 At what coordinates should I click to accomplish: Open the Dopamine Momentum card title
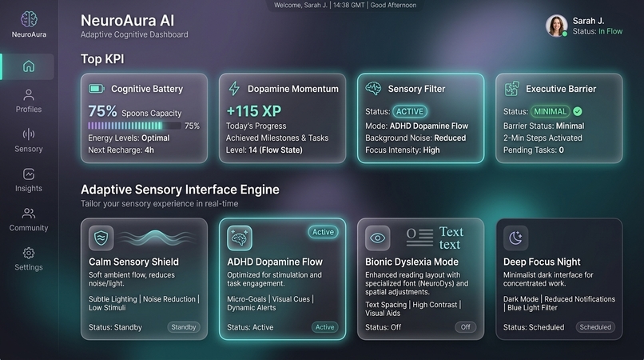pos(293,89)
